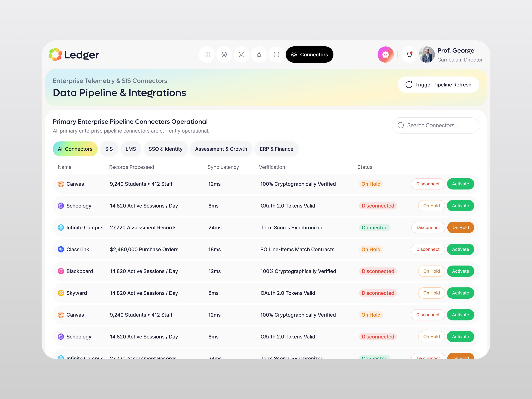
Task: Click Trigger Pipeline Refresh button
Action: click(438, 85)
